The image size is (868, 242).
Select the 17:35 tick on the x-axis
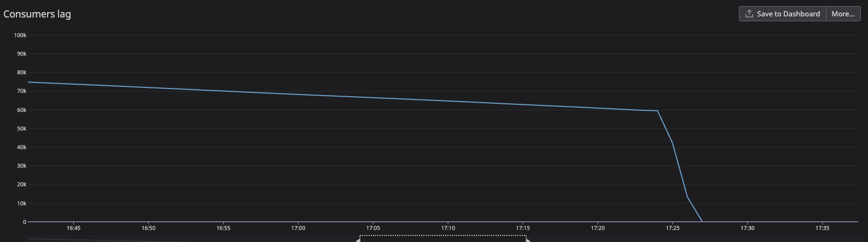(x=822, y=228)
